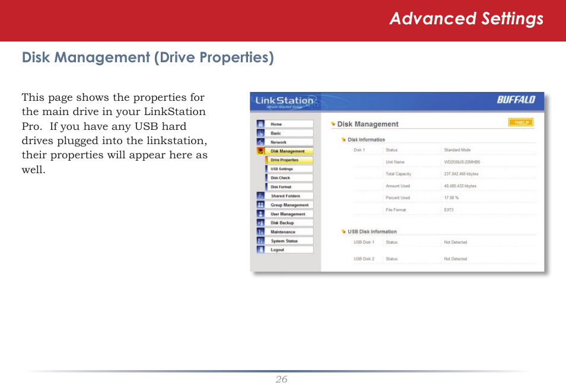Click the Unit Name field label
Image resolution: width=566 pixels, height=392 pixels.
click(395, 162)
